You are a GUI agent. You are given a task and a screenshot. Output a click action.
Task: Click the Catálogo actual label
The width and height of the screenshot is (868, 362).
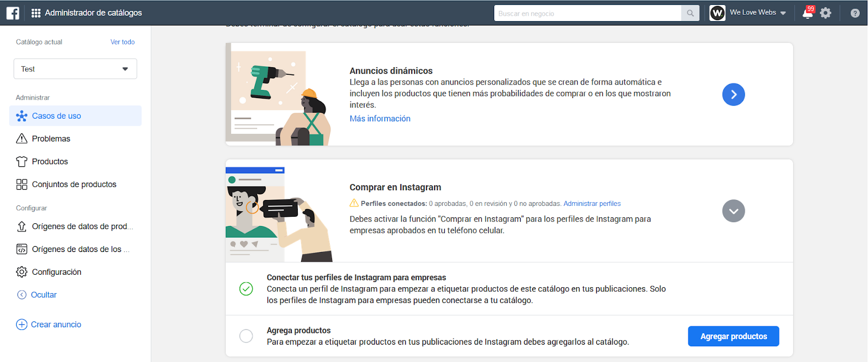[39, 42]
